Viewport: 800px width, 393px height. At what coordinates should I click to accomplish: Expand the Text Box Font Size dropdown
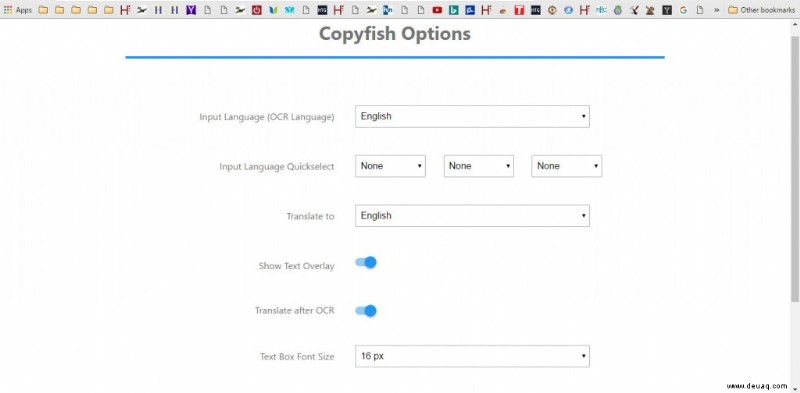(x=472, y=356)
